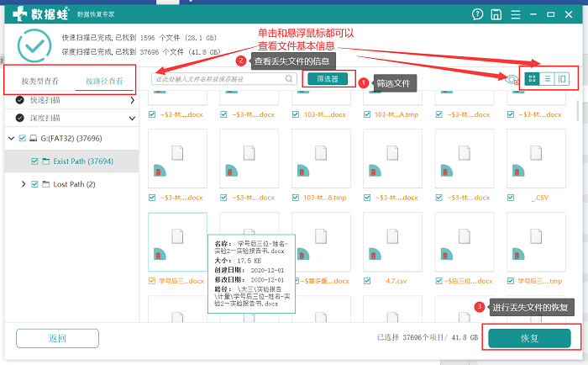Select the 学号后三....docx file thumbnail
The width and height of the screenshot is (588, 365).
[178, 242]
